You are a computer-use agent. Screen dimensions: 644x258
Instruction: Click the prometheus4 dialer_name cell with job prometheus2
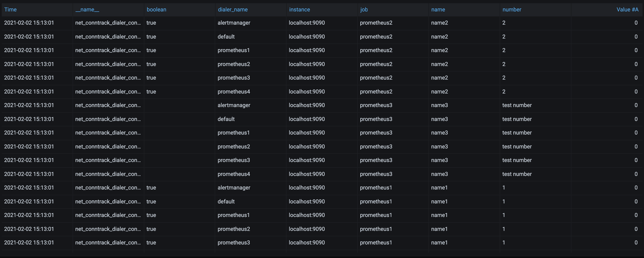tap(234, 91)
